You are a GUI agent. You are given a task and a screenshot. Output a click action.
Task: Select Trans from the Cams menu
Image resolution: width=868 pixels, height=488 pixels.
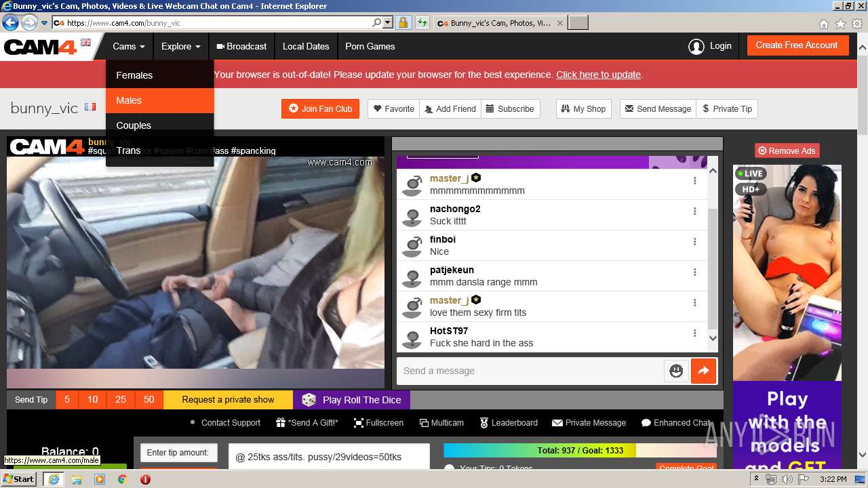coord(160,150)
